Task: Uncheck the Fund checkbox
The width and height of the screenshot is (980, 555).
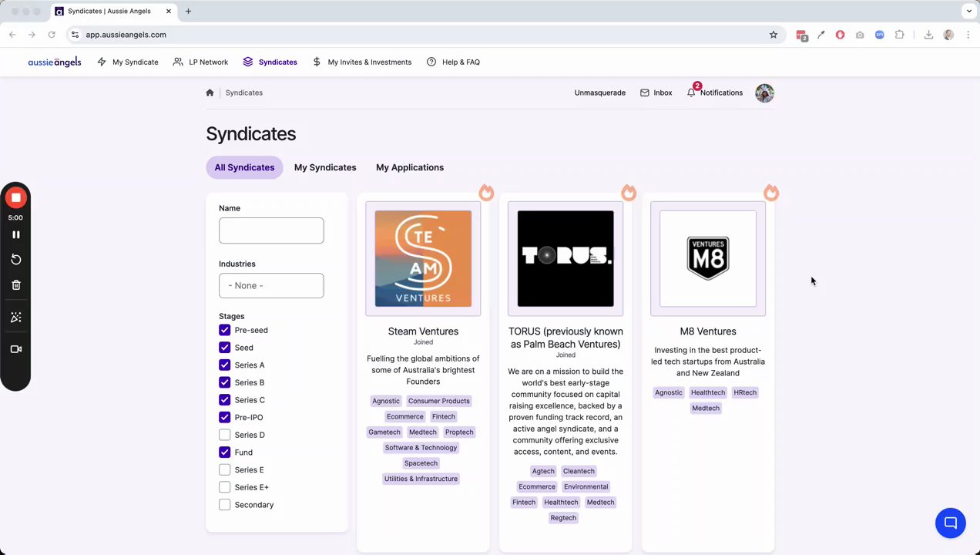Action: [224, 452]
